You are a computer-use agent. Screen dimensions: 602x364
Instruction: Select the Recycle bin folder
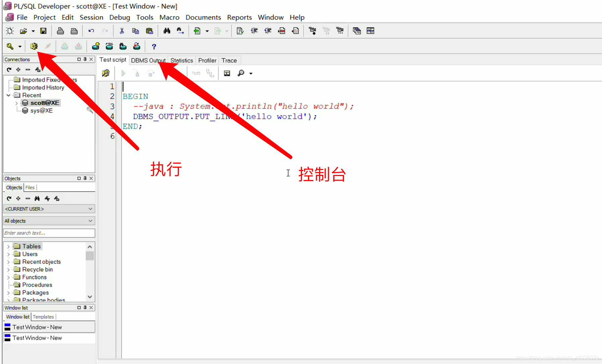click(x=37, y=270)
